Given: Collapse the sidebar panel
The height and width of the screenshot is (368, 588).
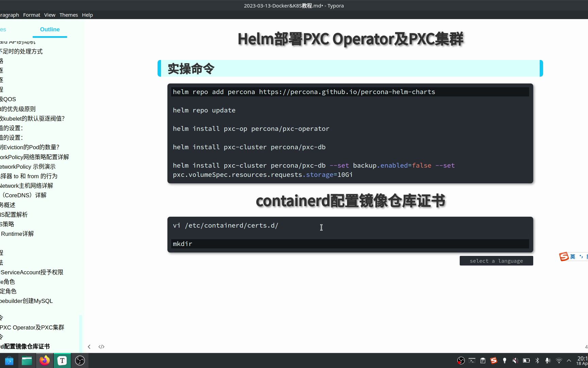Looking at the screenshot, I should [89, 347].
